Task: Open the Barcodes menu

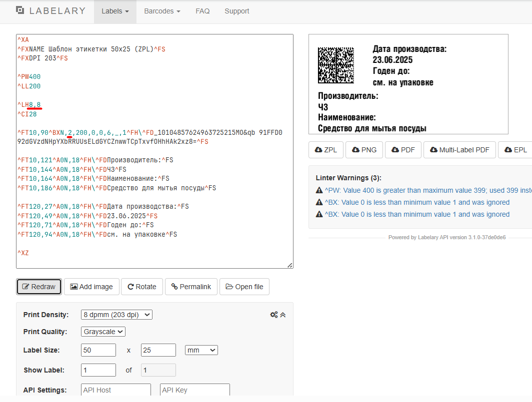Action: pyautogui.click(x=162, y=11)
